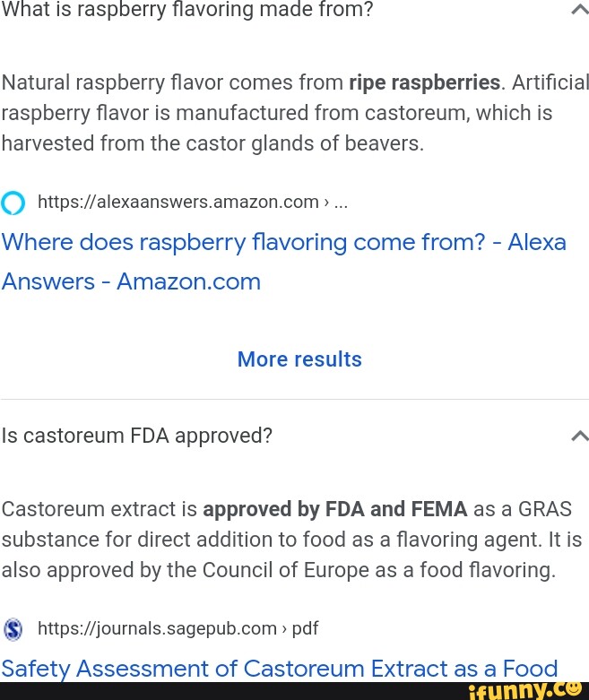The height and width of the screenshot is (700, 589).
Task: Click 'What is raspberry flavoring made from?' question
Action: [x=187, y=9]
